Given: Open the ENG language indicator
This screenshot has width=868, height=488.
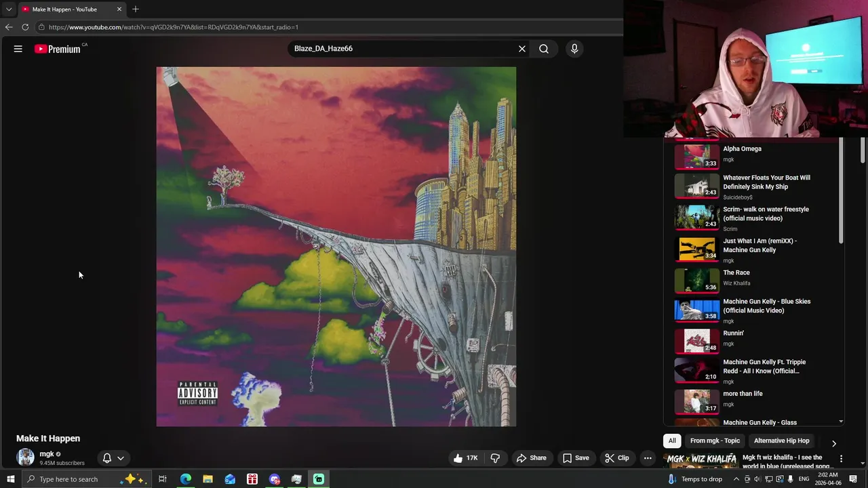Looking at the screenshot, I should [x=802, y=479].
